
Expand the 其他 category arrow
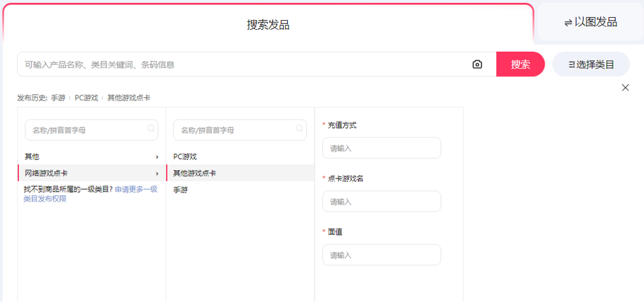157,157
